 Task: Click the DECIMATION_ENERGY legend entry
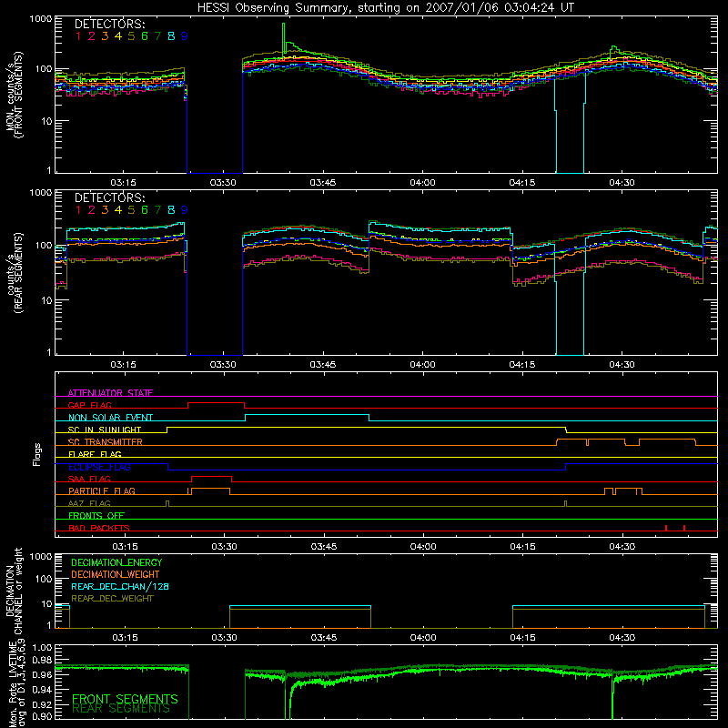[x=116, y=562]
